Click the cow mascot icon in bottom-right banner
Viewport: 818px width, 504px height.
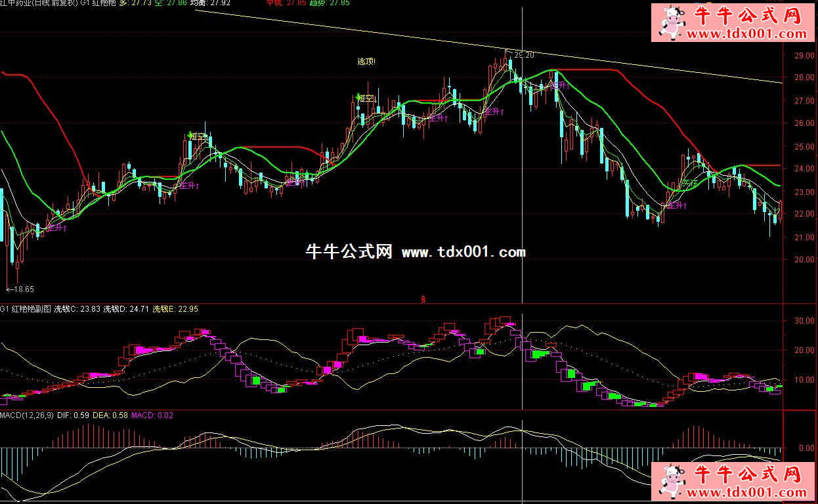(x=671, y=482)
